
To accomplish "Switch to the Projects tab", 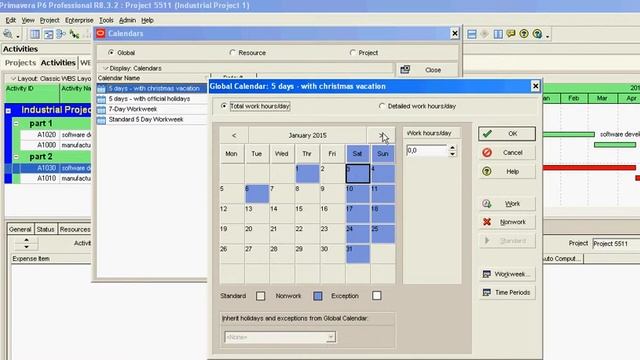I will click(20, 63).
